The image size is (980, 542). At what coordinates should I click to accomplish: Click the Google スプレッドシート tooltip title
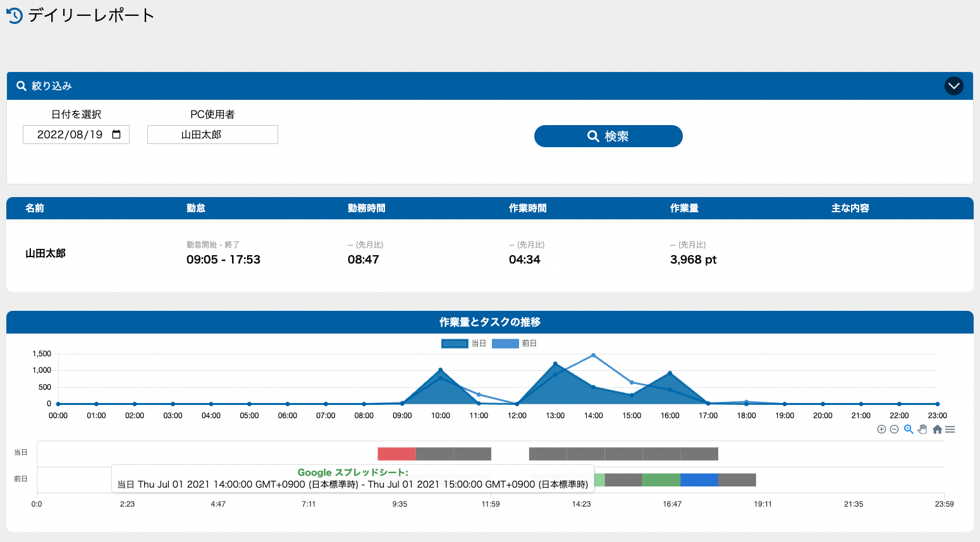coord(353,473)
